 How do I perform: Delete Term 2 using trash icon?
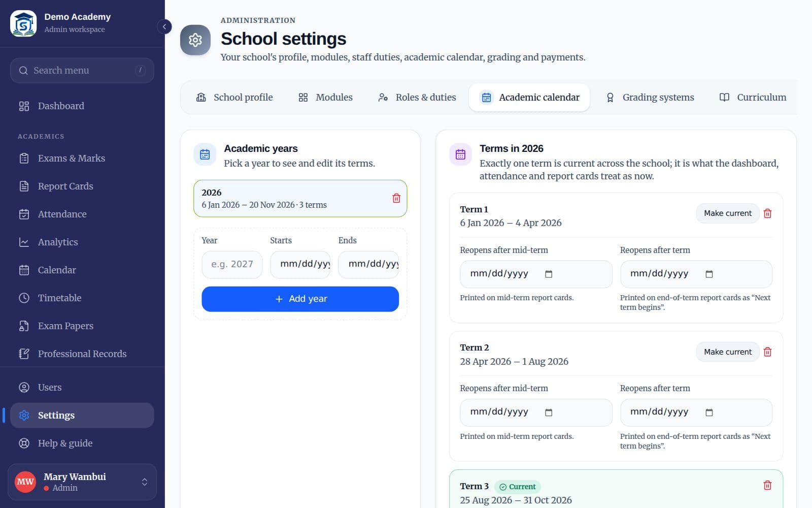767,352
